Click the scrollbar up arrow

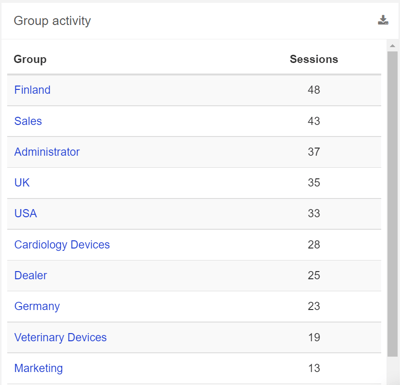[392, 46]
